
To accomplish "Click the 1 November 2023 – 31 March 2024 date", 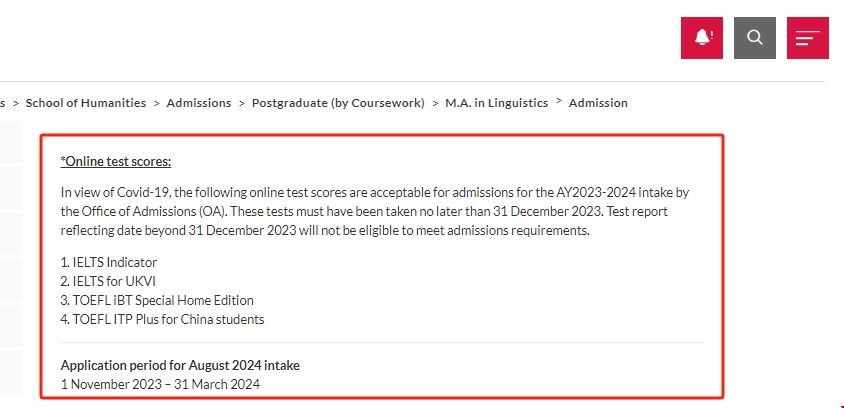I will point(160,384).
